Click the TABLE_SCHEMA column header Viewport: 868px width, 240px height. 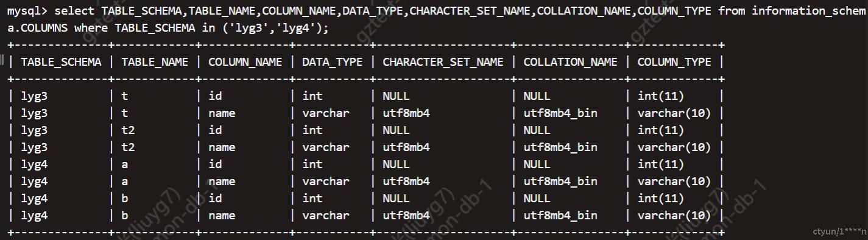[61, 62]
